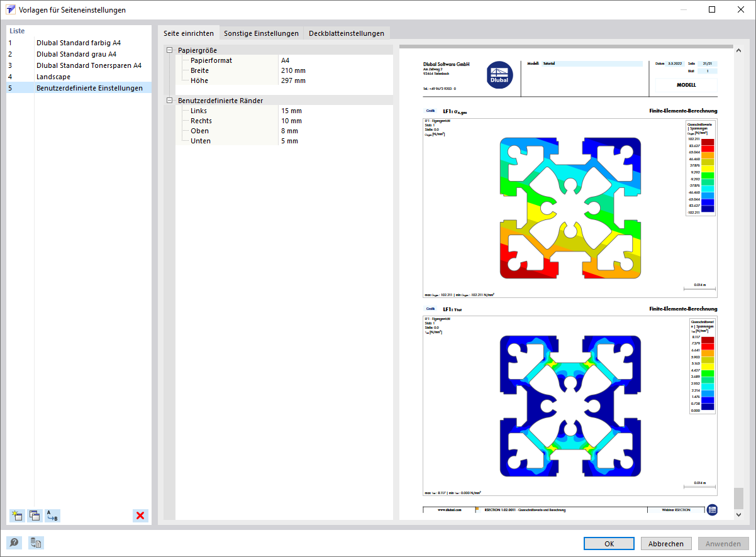Image resolution: width=756 pixels, height=557 pixels.
Task: Click the Unten label
Action: [x=201, y=141]
